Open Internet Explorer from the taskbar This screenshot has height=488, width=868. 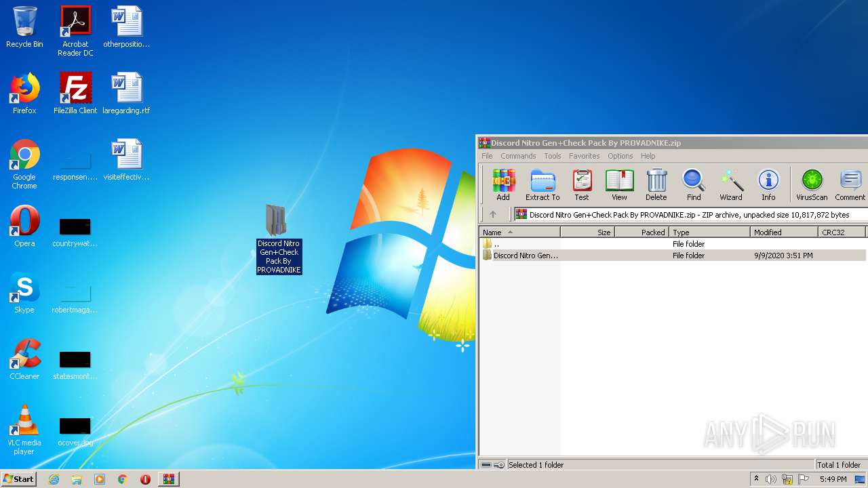pos(54,479)
